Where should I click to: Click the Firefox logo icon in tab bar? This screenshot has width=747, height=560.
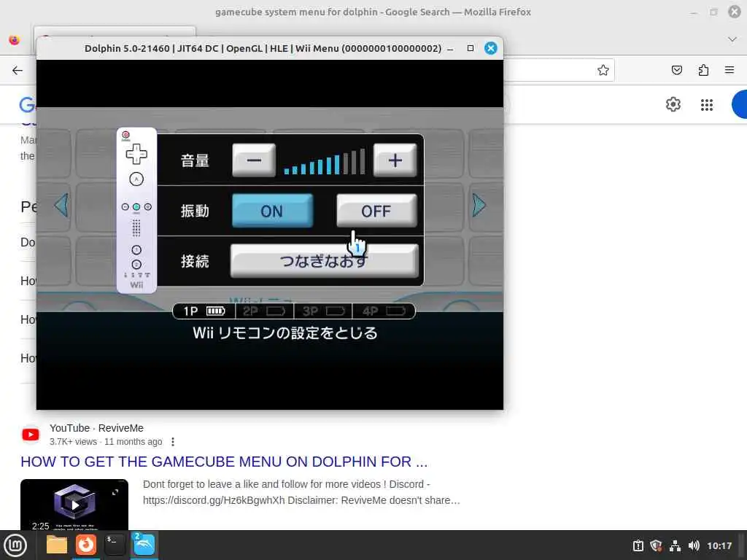15,39
